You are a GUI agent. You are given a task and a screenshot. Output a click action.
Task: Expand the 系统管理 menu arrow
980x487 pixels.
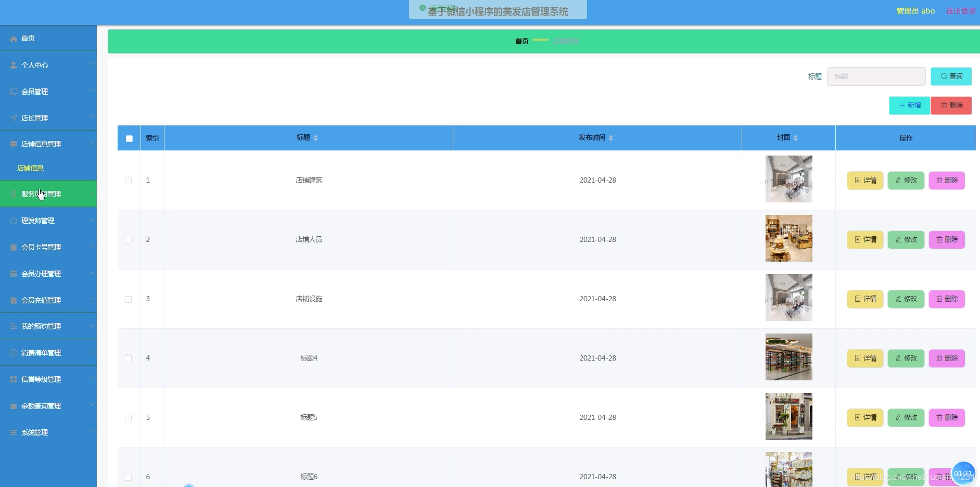tap(92, 431)
